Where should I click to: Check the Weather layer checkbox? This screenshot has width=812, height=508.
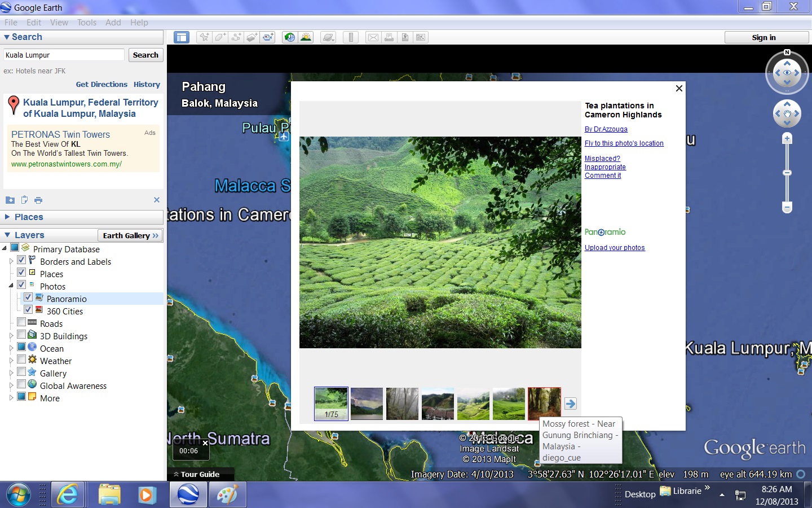(x=21, y=360)
